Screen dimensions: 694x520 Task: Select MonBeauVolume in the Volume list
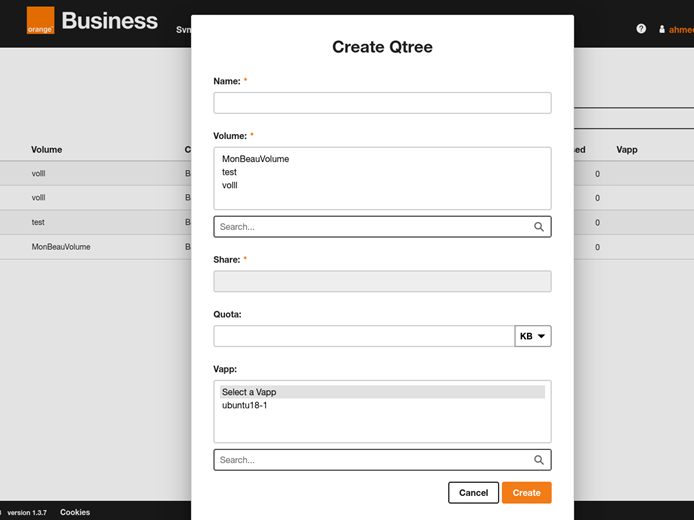tap(255, 159)
